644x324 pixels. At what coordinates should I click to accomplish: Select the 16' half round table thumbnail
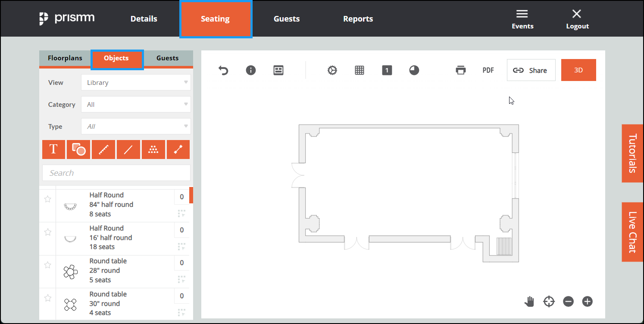[x=70, y=239]
